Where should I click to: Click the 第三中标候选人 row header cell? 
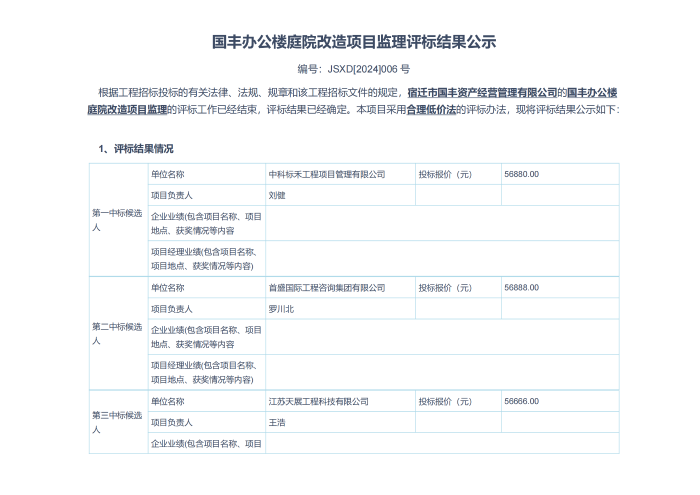pyautogui.click(x=119, y=422)
